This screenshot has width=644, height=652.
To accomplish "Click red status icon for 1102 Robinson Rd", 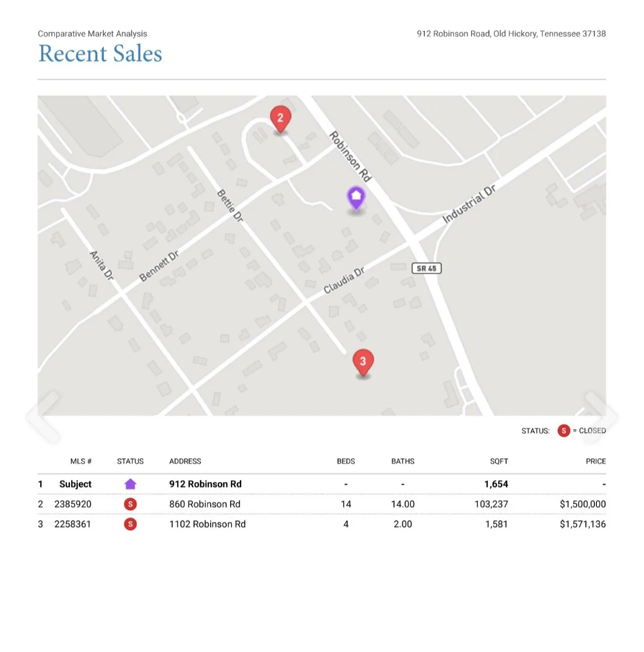I will coord(130,524).
